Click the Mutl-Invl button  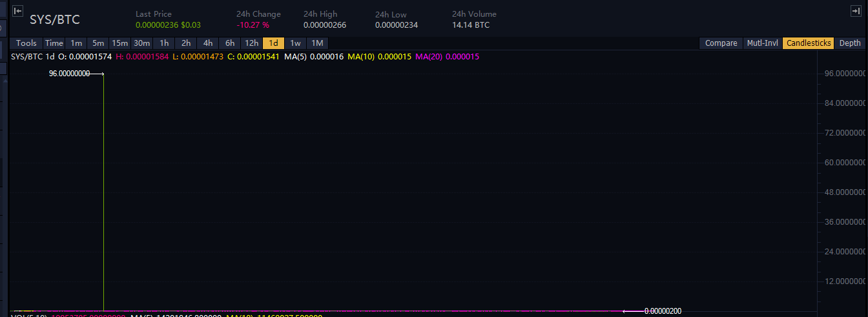click(762, 43)
